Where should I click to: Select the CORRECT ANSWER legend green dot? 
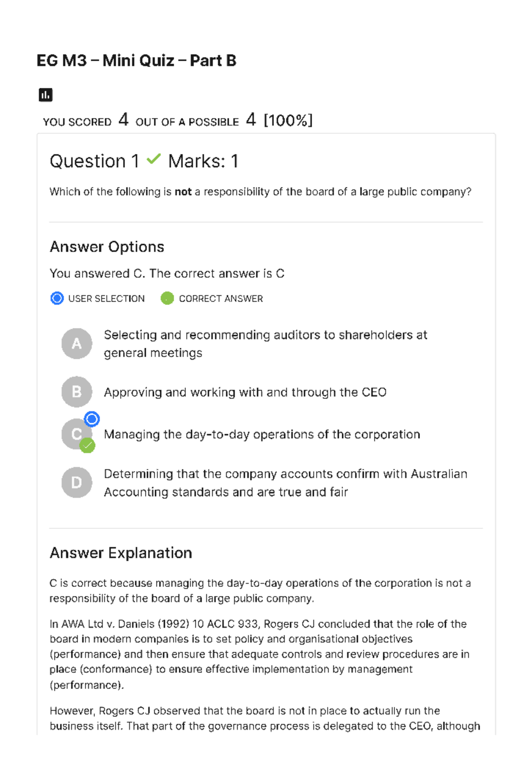click(x=167, y=298)
